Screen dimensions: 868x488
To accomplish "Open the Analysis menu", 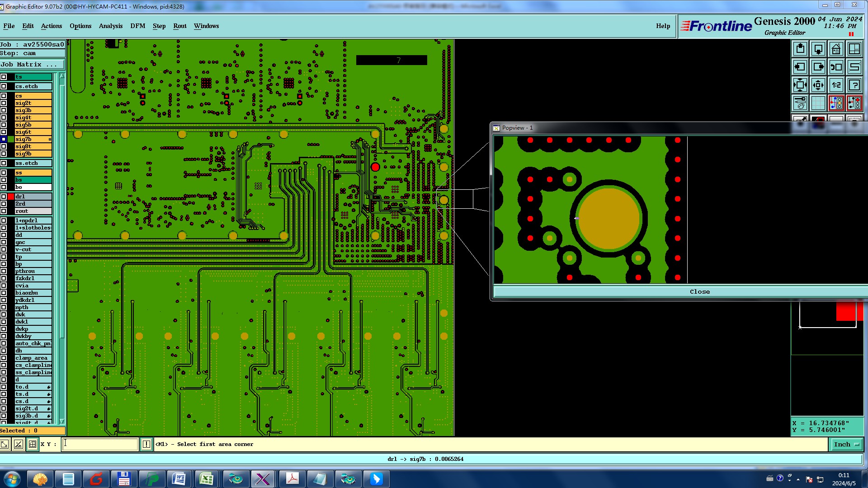I will pos(110,26).
